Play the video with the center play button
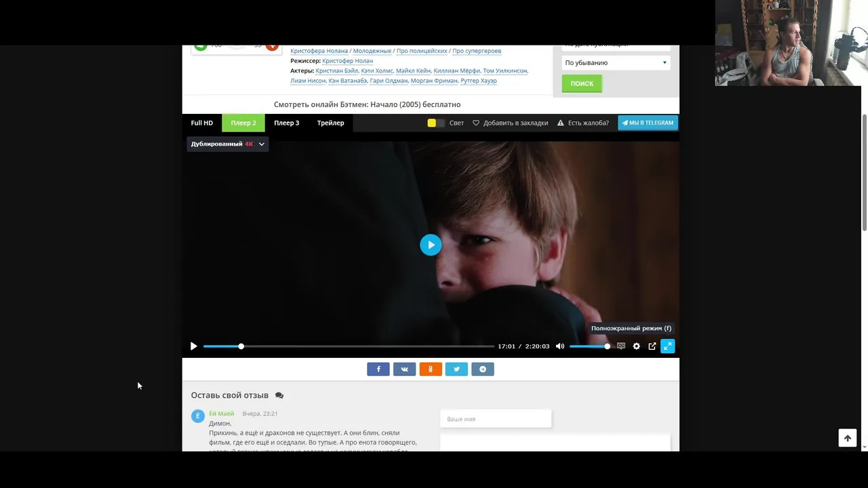The image size is (868, 488). (x=431, y=245)
